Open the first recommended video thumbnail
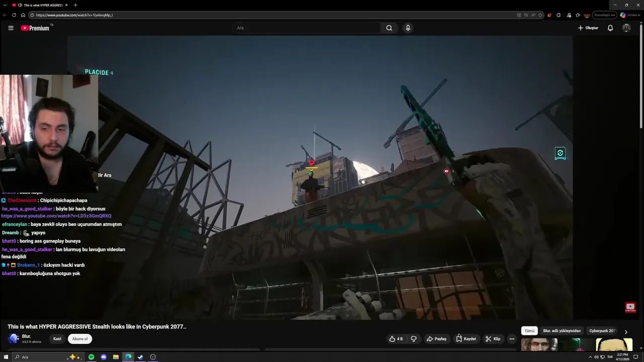This screenshot has width=644, height=362. coord(539,345)
